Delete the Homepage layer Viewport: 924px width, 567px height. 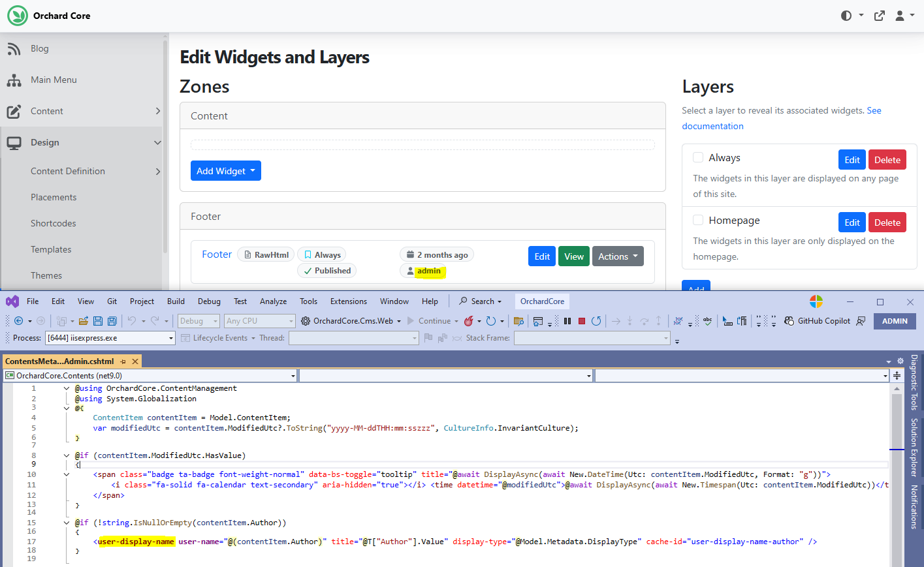coord(887,222)
